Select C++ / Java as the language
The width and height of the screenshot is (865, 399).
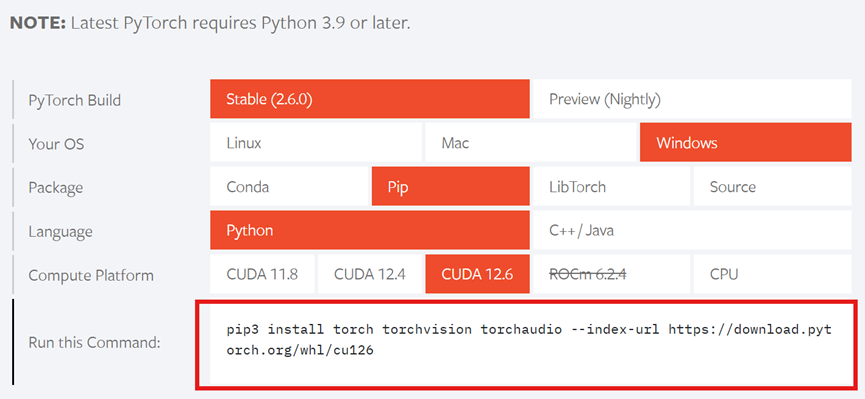tap(692, 230)
